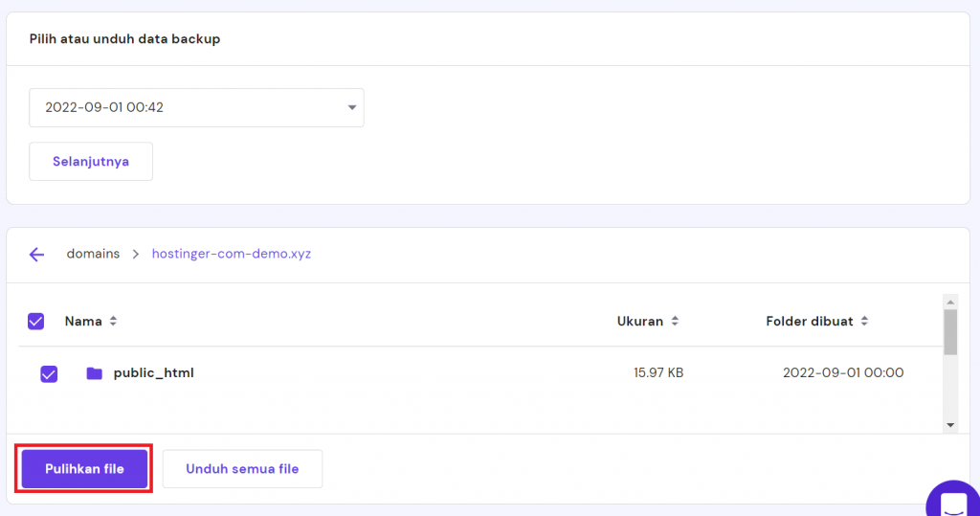The height and width of the screenshot is (516, 980).
Task: Open the chat support bubble icon
Action: click(x=953, y=503)
